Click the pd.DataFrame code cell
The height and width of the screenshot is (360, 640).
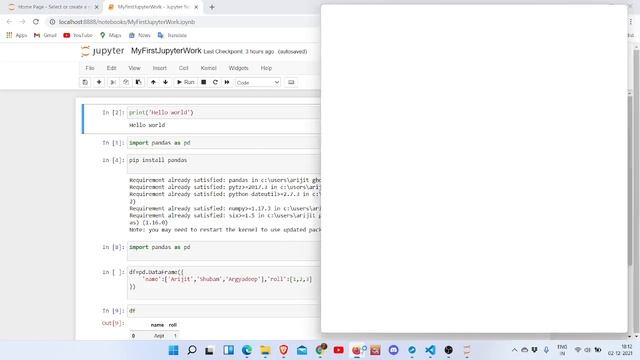click(224, 283)
